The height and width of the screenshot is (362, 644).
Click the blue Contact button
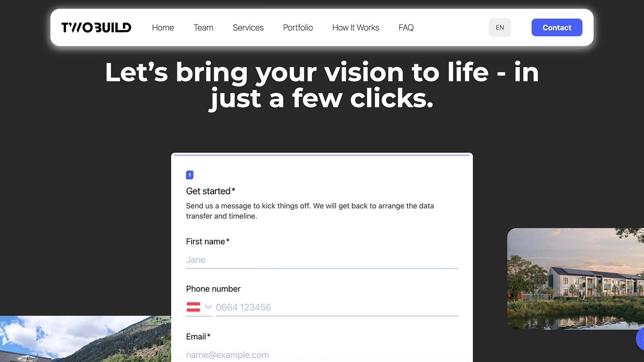point(557,27)
